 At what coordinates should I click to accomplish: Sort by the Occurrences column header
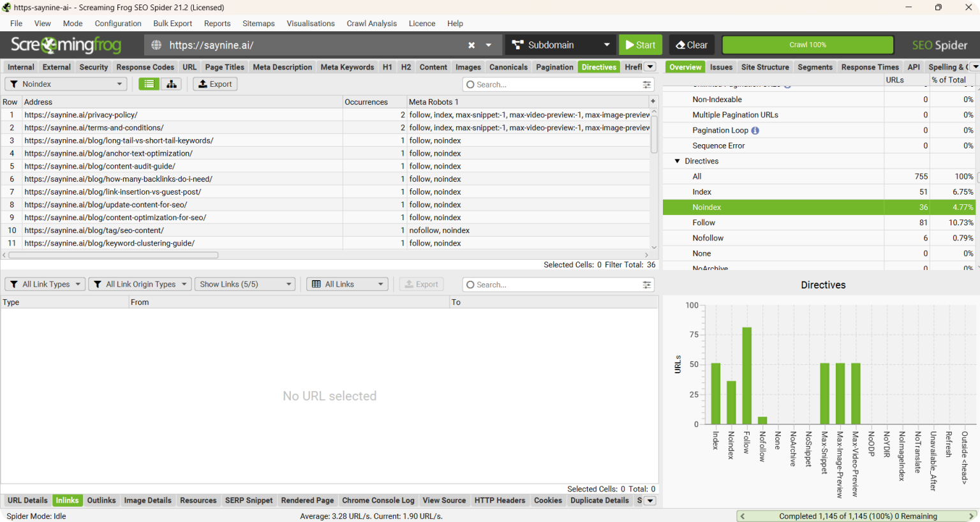[375, 102]
